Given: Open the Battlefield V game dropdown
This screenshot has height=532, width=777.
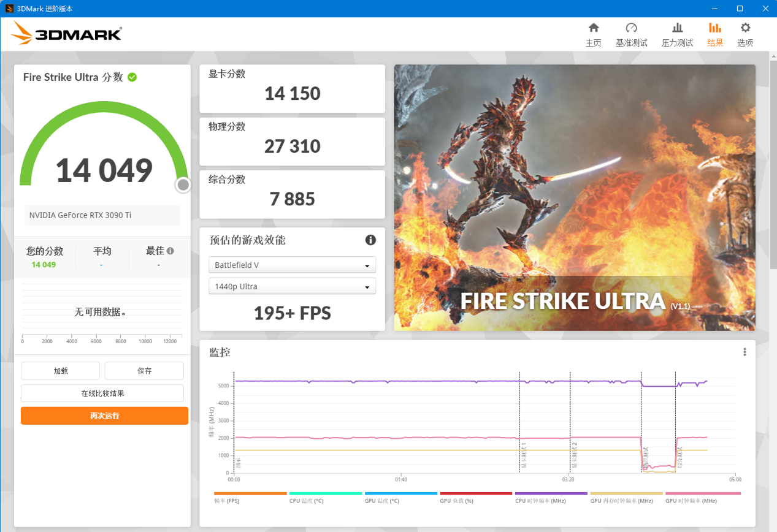Looking at the screenshot, I should tap(292, 265).
